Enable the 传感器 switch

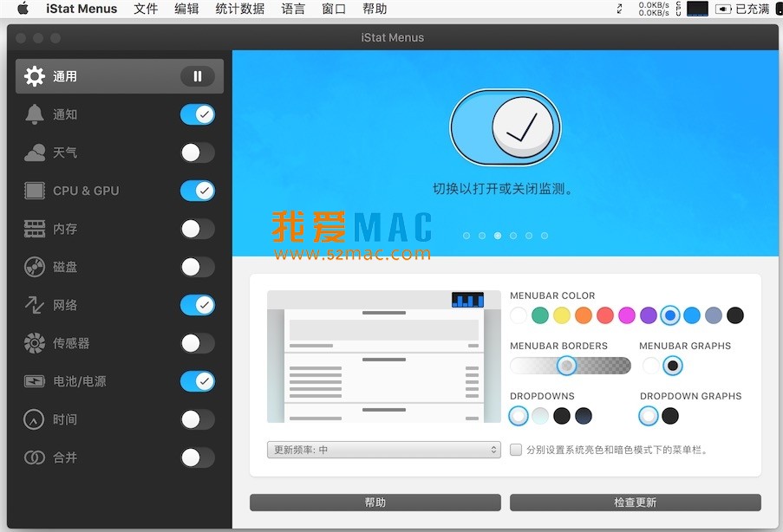tap(198, 343)
